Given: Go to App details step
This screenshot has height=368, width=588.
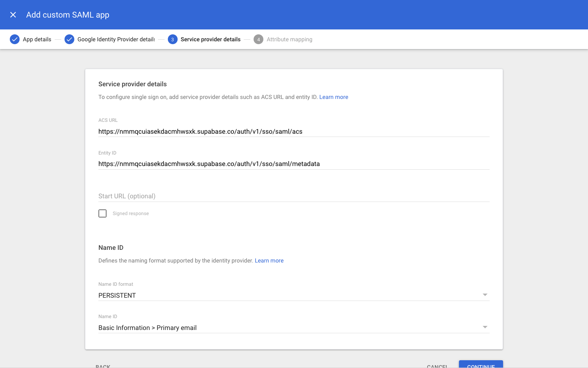Looking at the screenshot, I should pyautogui.click(x=37, y=39).
